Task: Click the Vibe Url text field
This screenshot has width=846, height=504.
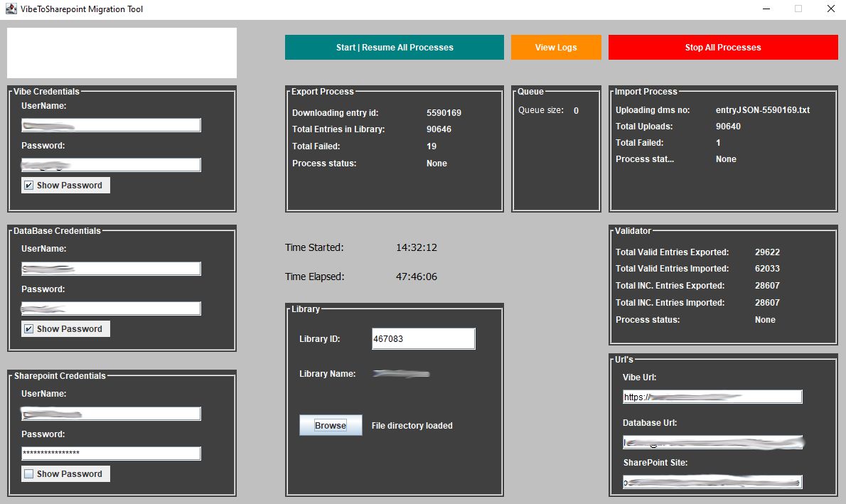Action: (x=712, y=397)
